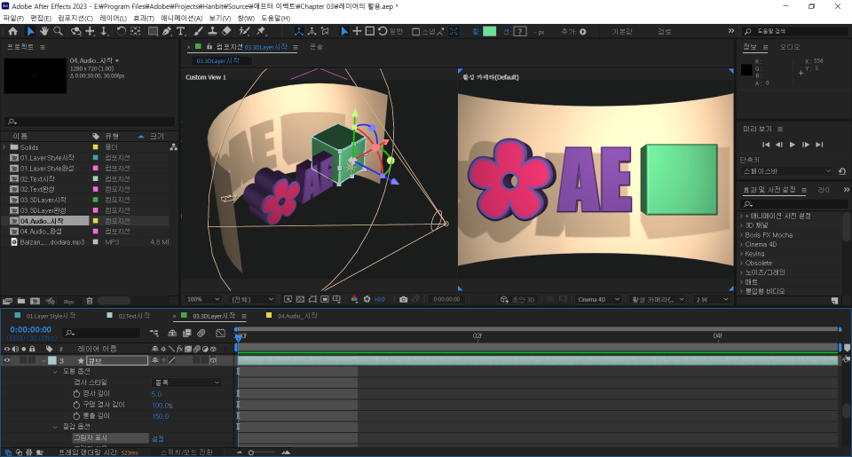Select the Roto Brush tool
This screenshot has height=457, width=852.
[x=245, y=32]
